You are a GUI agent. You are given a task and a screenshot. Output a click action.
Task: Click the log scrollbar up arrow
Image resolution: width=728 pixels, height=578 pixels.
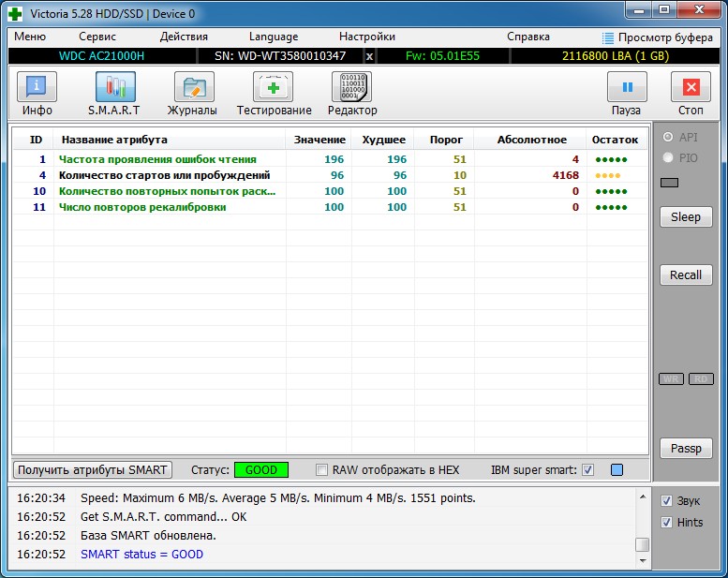point(643,496)
